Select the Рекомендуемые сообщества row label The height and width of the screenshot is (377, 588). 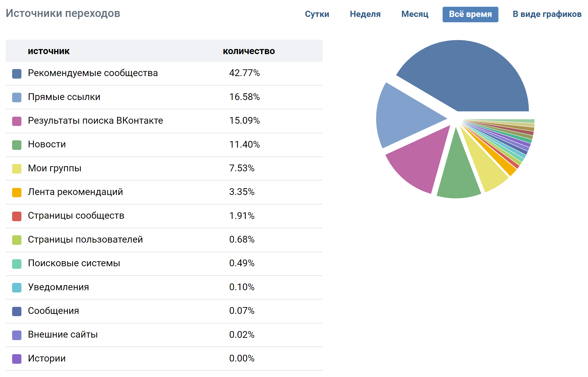93,73
